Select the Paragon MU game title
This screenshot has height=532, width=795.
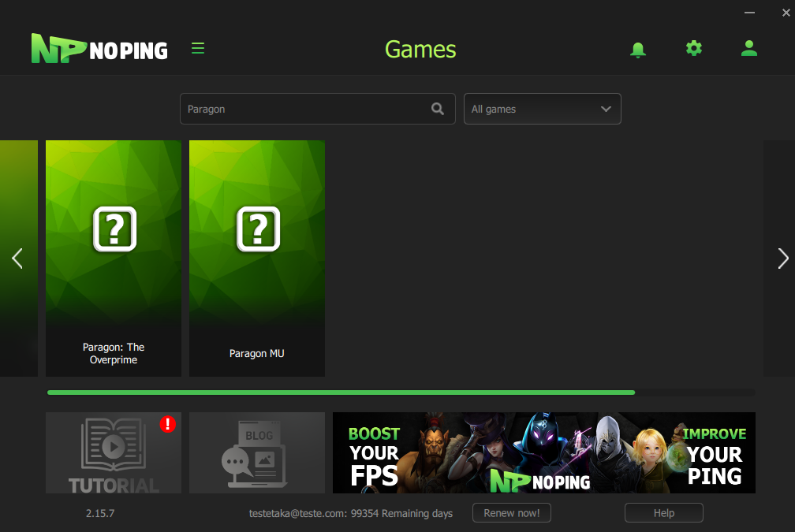(256, 353)
